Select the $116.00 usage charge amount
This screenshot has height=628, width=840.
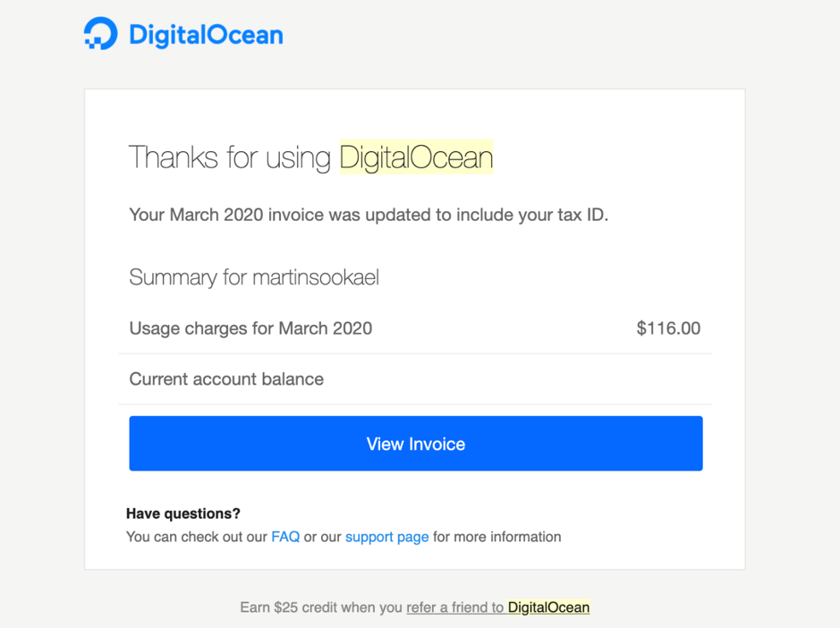(668, 328)
